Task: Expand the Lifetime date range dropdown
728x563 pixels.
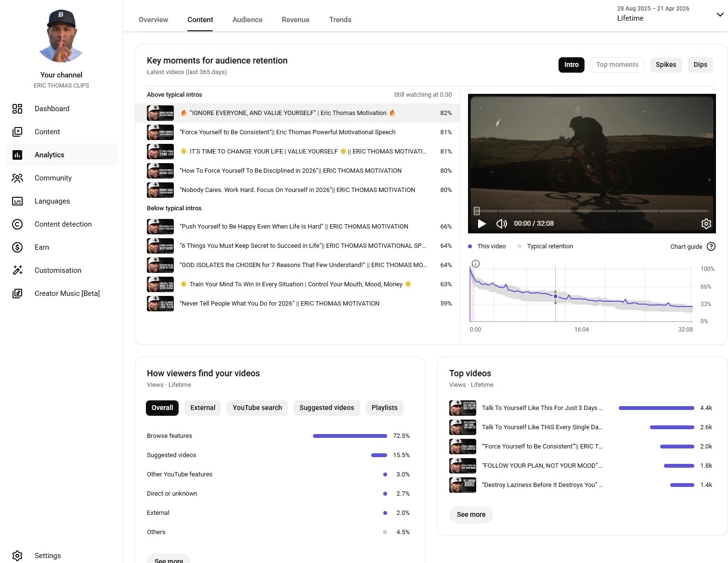Action: (x=719, y=14)
